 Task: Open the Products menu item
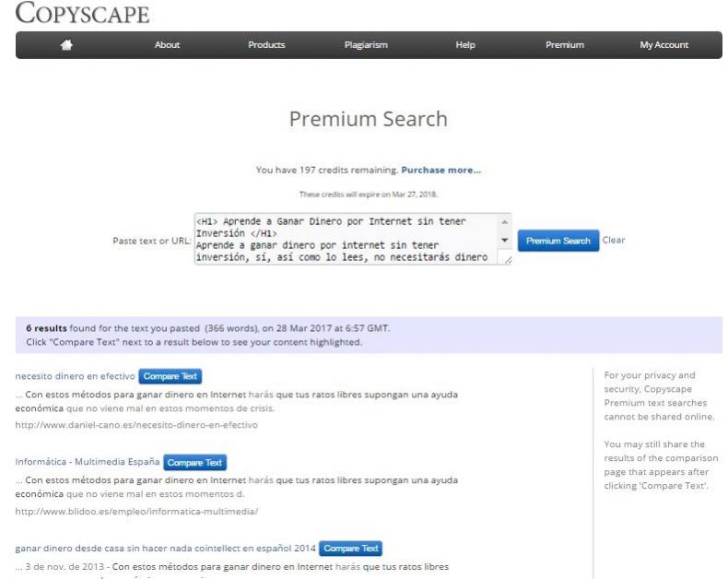266,45
